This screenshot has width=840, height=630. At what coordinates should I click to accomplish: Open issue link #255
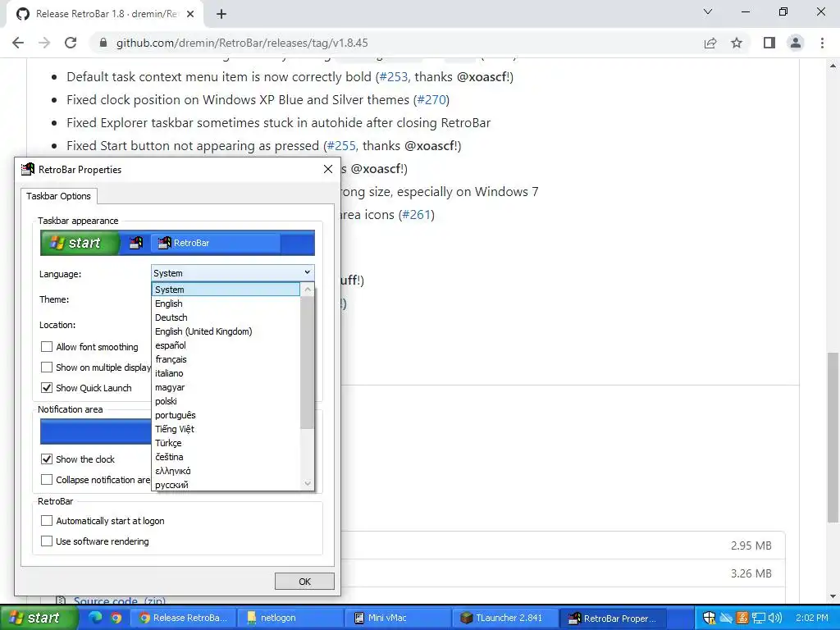coord(341,146)
